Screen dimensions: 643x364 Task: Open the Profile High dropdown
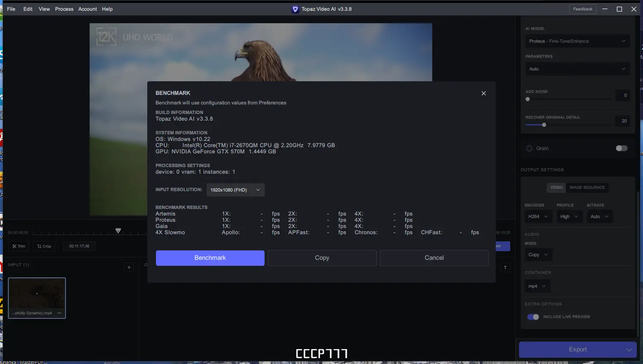click(x=569, y=216)
